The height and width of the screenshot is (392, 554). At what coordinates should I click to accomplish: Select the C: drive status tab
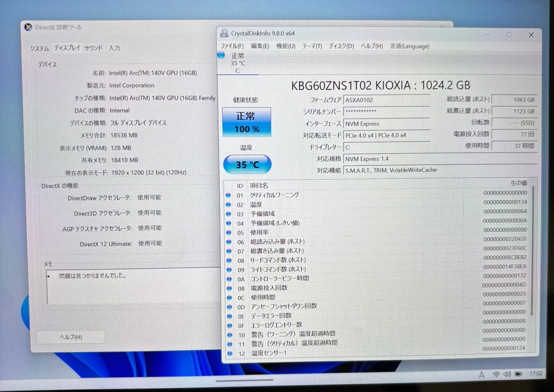[238, 63]
